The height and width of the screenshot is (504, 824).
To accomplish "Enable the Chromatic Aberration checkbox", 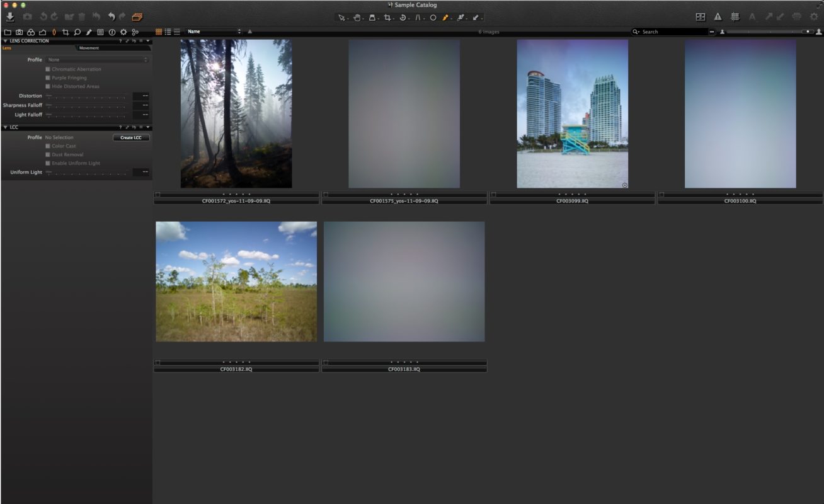I will [x=47, y=69].
